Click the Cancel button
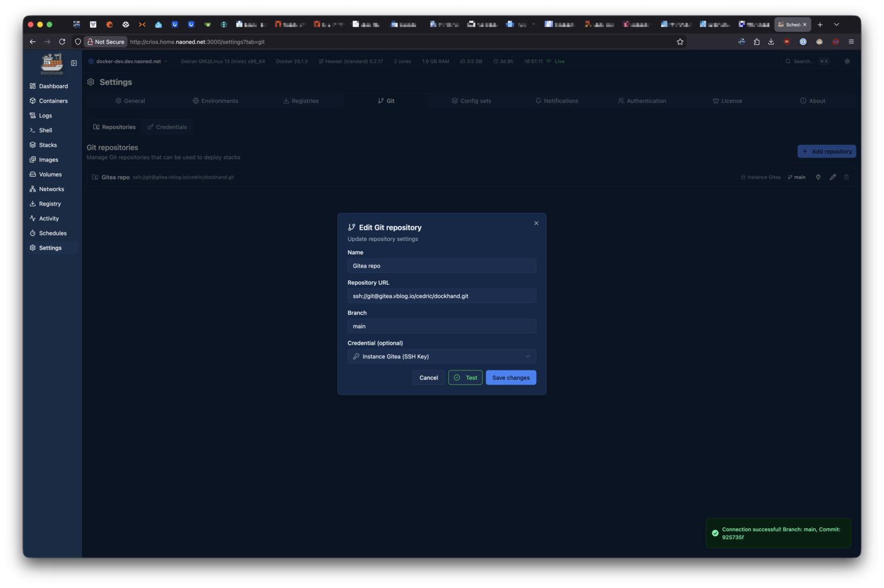 coord(428,378)
